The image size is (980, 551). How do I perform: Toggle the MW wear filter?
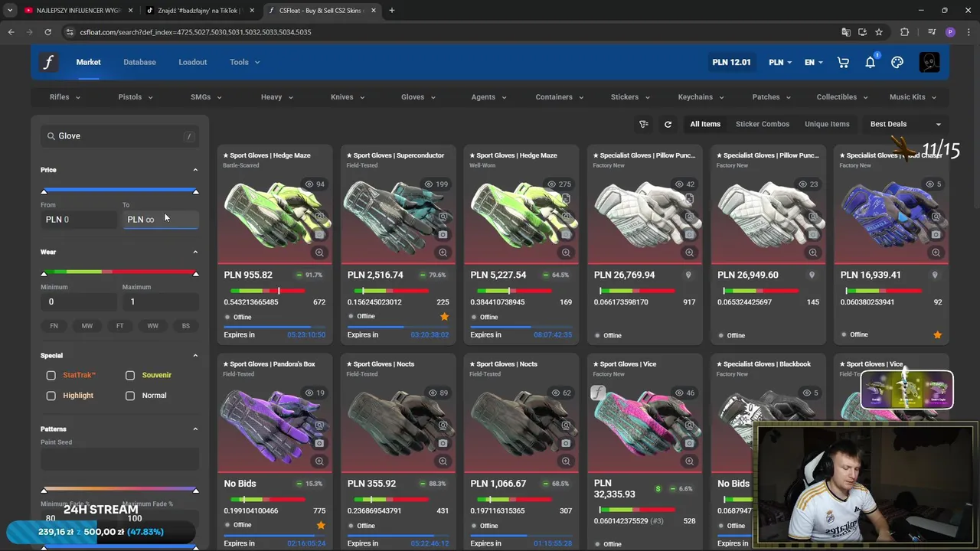tap(87, 326)
